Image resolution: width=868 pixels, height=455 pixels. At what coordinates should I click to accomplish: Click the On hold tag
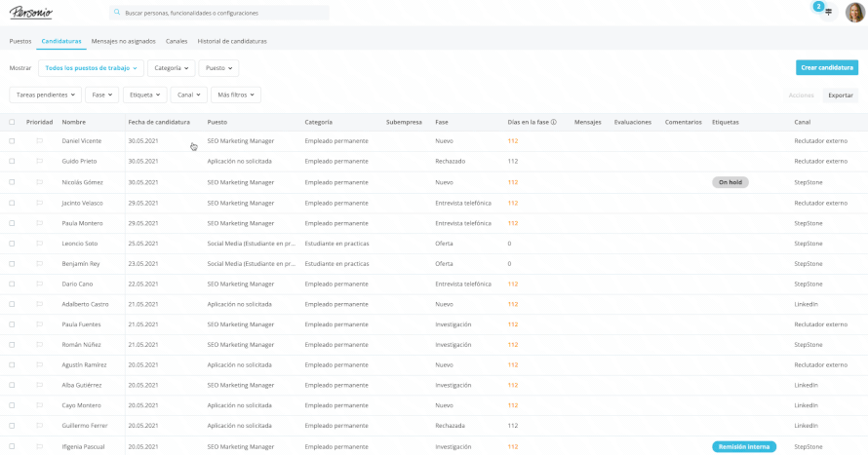(x=730, y=182)
